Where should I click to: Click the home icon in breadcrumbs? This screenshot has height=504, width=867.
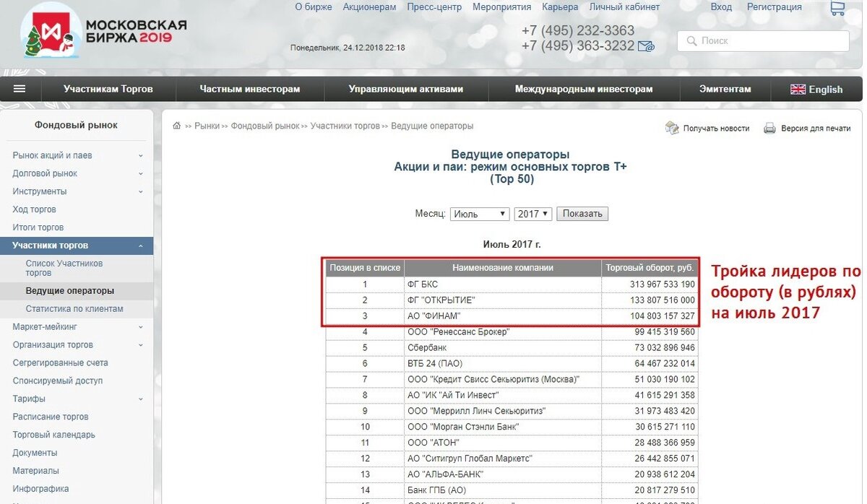(177, 126)
